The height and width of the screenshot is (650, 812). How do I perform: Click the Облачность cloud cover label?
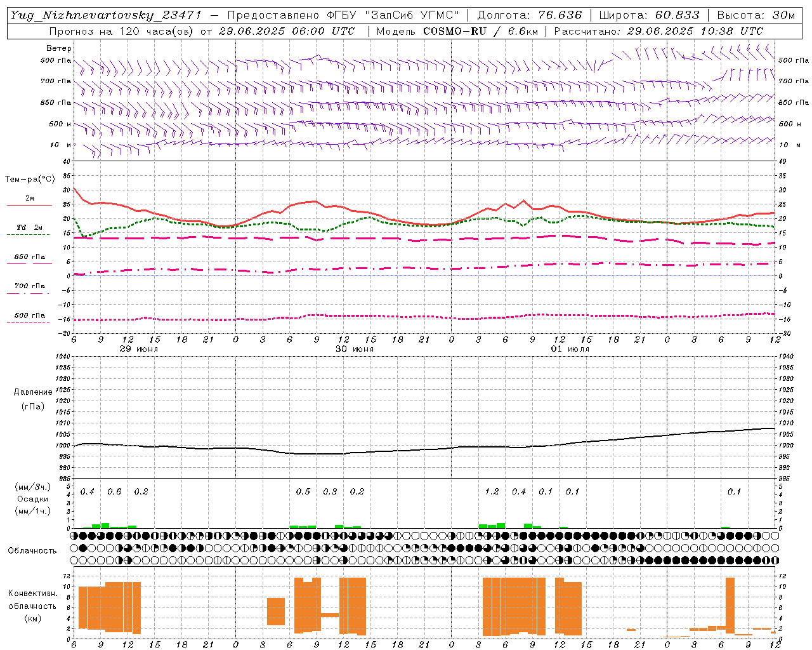pyautogui.click(x=32, y=550)
